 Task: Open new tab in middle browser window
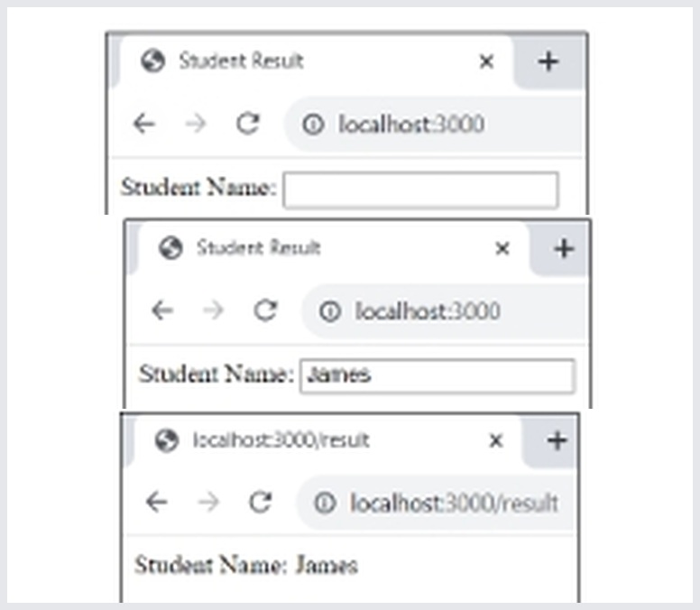(564, 248)
